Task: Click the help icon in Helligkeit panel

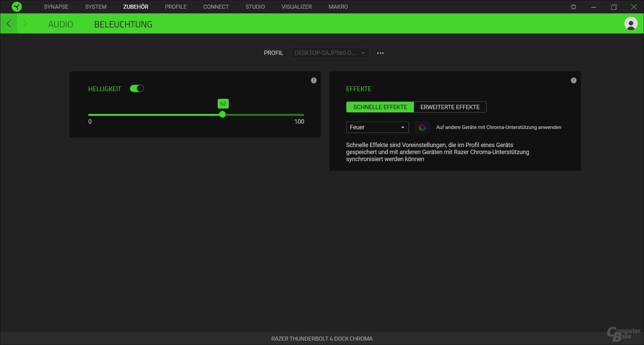Action: pyautogui.click(x=314, y=80)
